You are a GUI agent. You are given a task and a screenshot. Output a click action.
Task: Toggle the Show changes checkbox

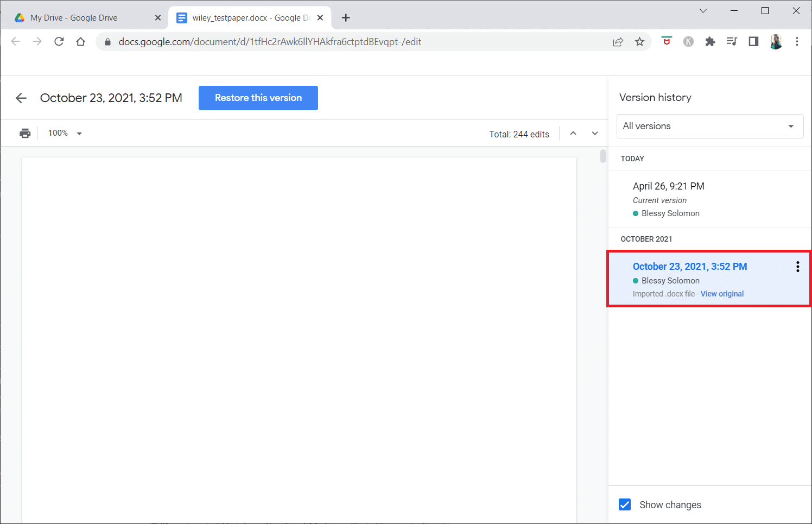pos(625,504)
